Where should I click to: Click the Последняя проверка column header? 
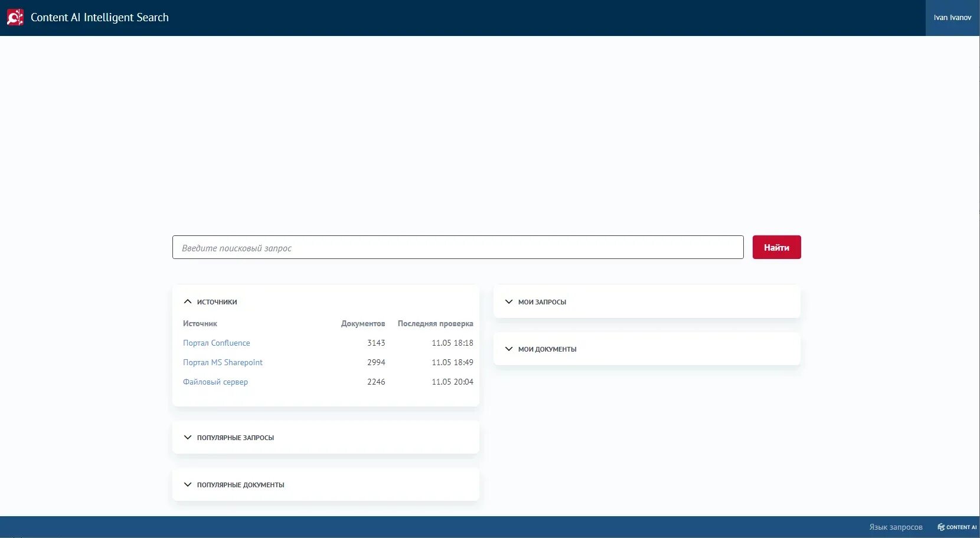coord(436,323)
